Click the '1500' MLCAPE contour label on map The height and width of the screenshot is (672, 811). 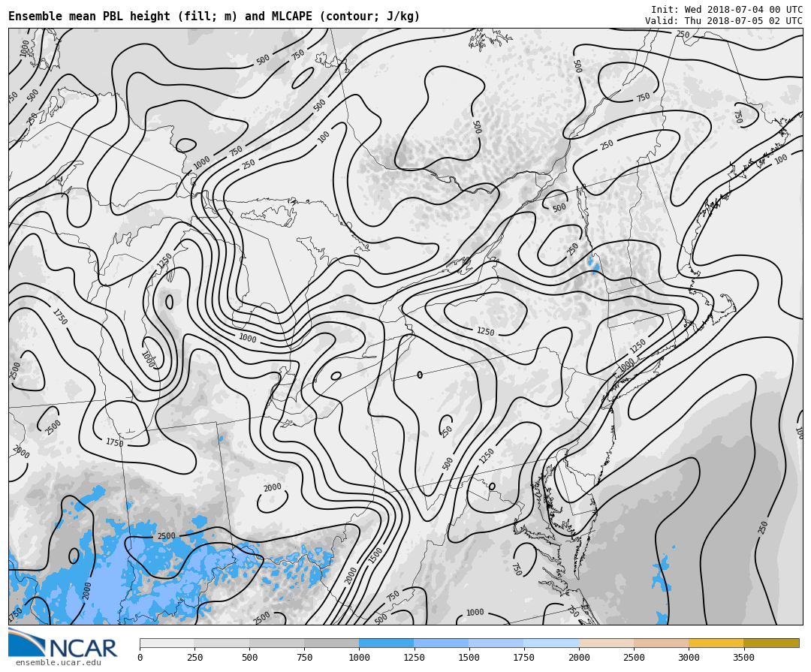pos(375,556)
